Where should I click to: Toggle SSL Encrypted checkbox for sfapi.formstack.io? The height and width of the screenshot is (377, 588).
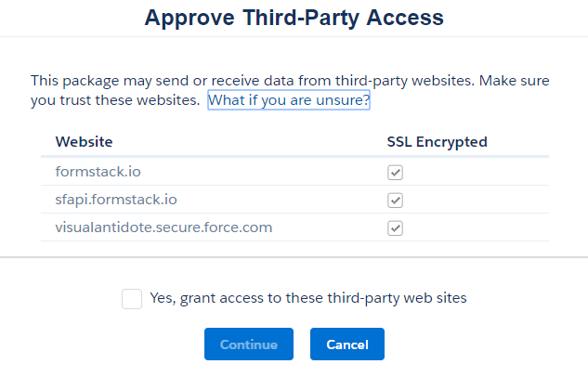pyautogui.click(x=395, y=201)
